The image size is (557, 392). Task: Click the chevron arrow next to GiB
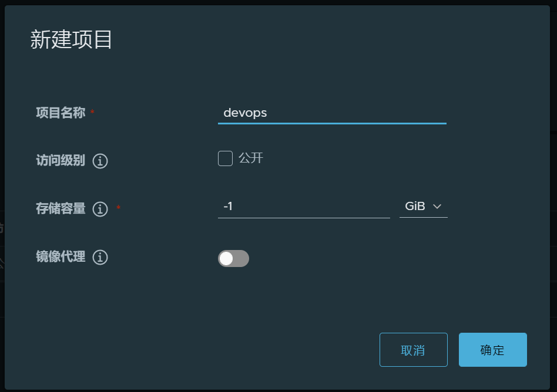coord(437,207)
